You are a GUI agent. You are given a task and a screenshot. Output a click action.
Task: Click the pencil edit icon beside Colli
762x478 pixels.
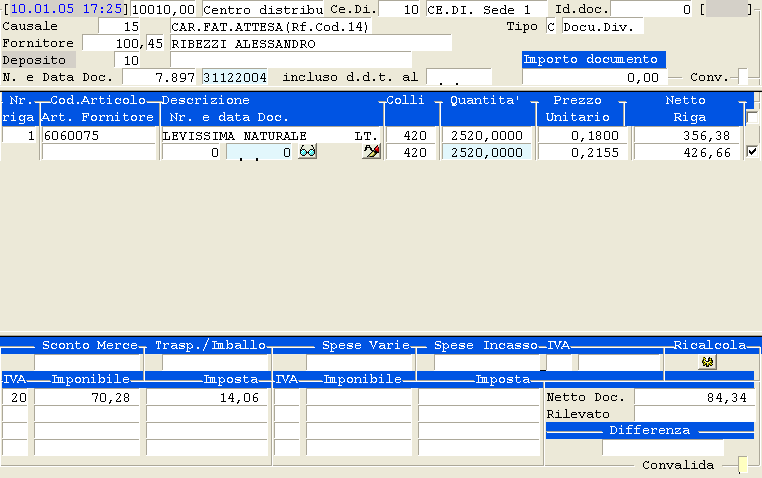click(x=371, y=152)
